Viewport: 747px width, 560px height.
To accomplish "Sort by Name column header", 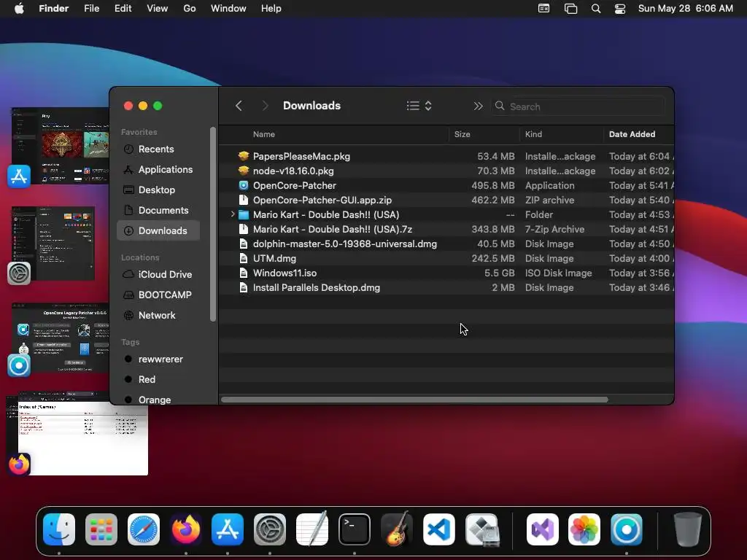I will coord(264,134).
